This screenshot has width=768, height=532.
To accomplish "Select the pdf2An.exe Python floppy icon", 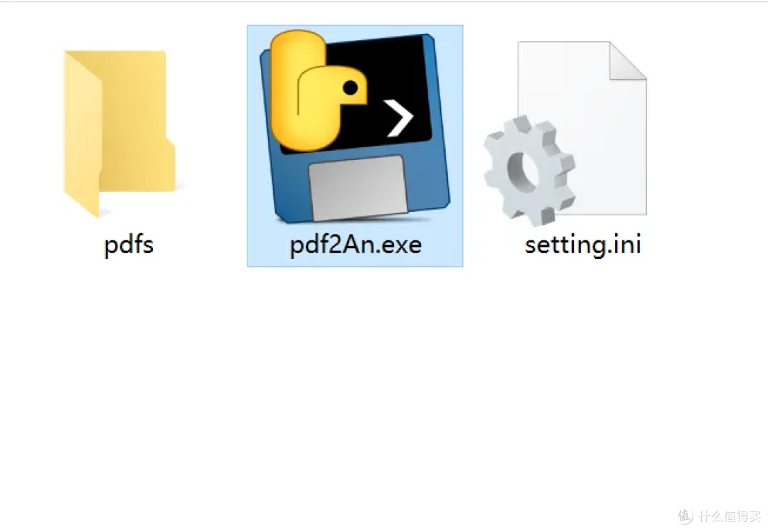I will pyautogui.click(x=355, y=127).
